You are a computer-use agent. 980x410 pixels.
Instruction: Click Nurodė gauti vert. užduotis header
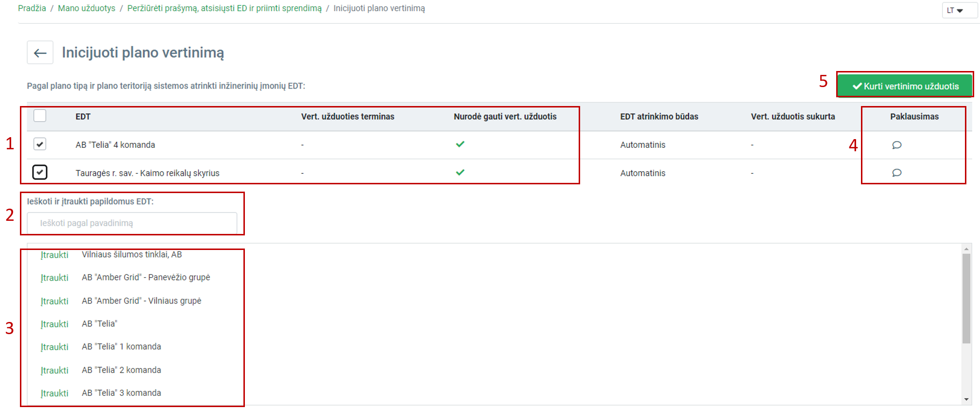[505, 116]
